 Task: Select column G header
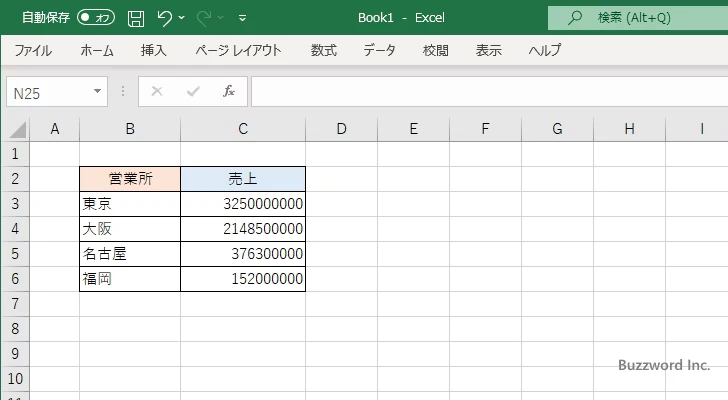(557, 129)
